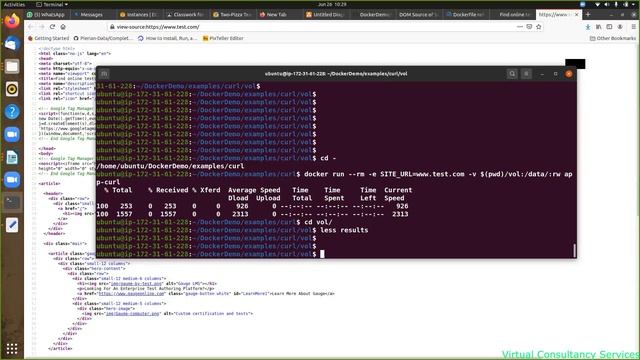Reload the view-source page
The height and width of the screenshot is (360, 640).
(x=52, y=27)
